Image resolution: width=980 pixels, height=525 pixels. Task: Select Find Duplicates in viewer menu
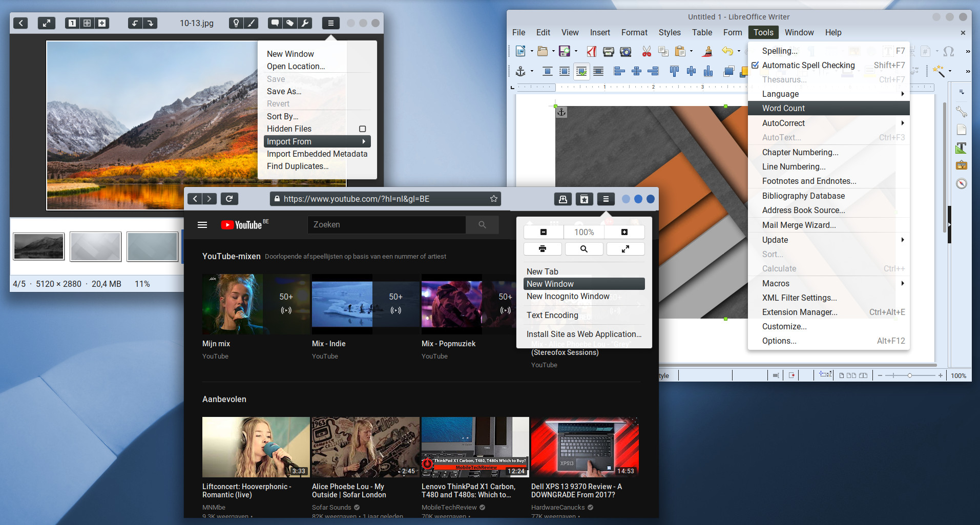[x=317, y=166]
